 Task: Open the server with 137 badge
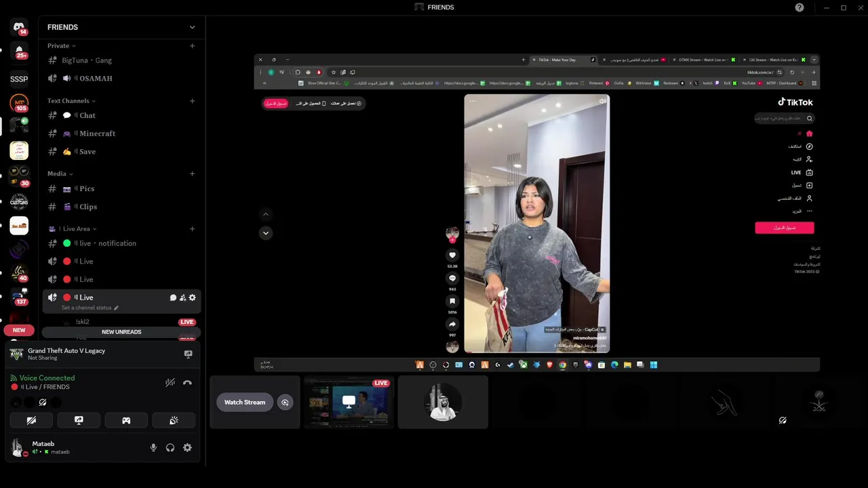[x=19, y=298]
